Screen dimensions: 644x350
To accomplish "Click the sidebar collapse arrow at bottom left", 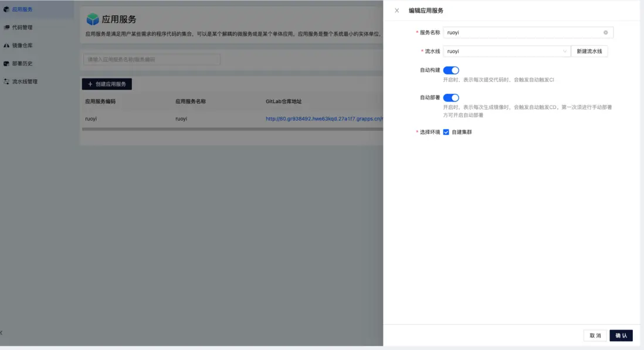I will coord(1,333).
